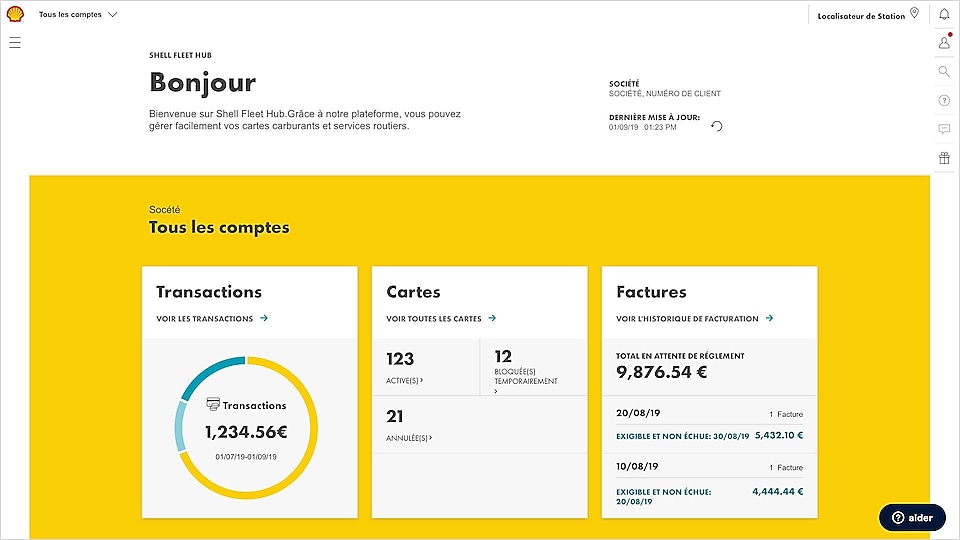Open the 20/08/19 invoice row
This screenshot has width=960, height=540.
click(710, 426)
